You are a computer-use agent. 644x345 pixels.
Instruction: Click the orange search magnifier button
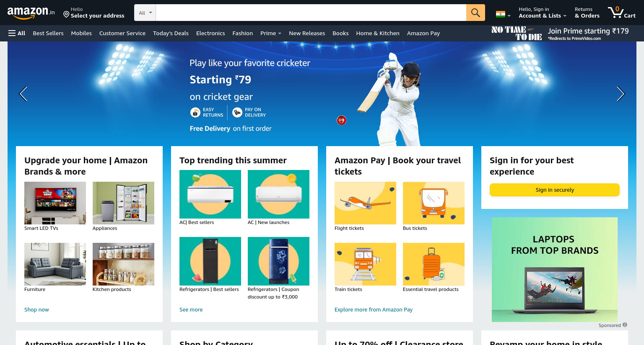[475, 13]
